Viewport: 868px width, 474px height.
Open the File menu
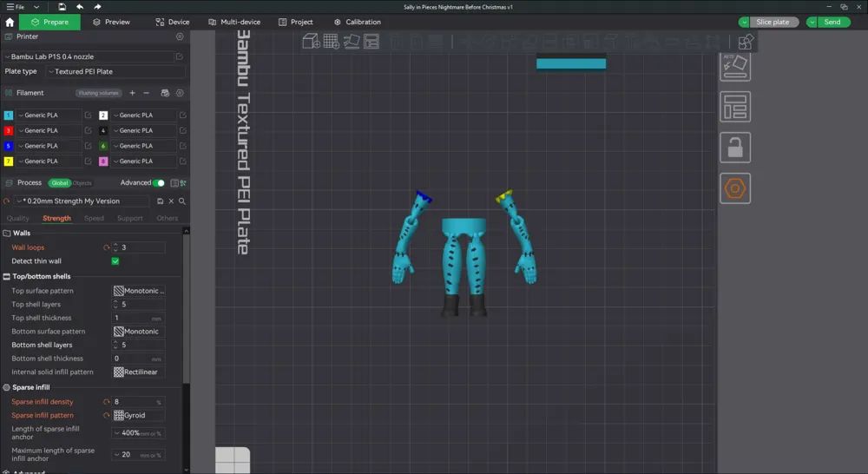point(16,7)
